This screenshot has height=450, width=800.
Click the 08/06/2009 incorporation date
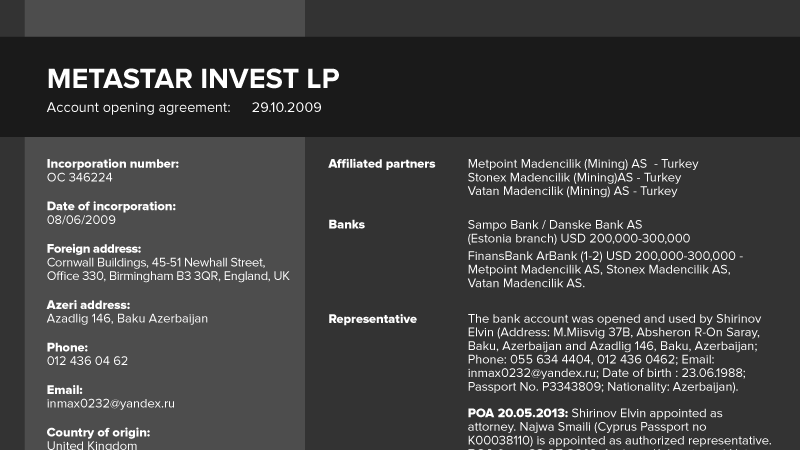pyautogui.click(x=81, y=220)
